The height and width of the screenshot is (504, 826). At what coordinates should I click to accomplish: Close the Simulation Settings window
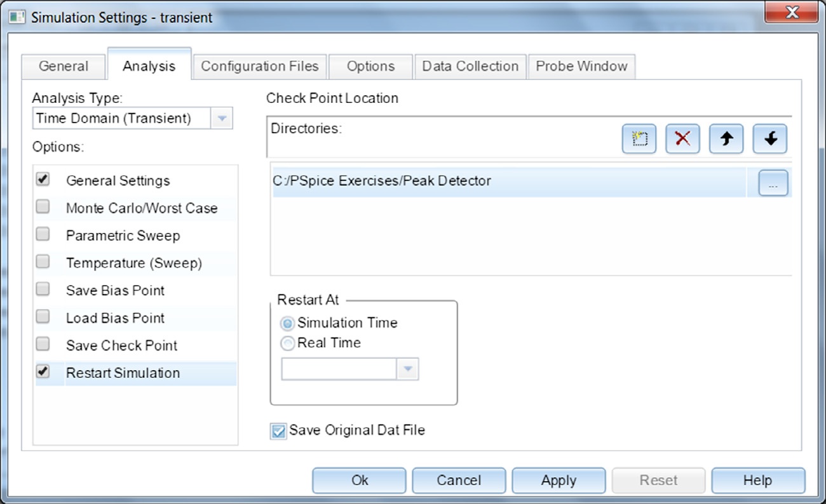(x=792, y=12)
